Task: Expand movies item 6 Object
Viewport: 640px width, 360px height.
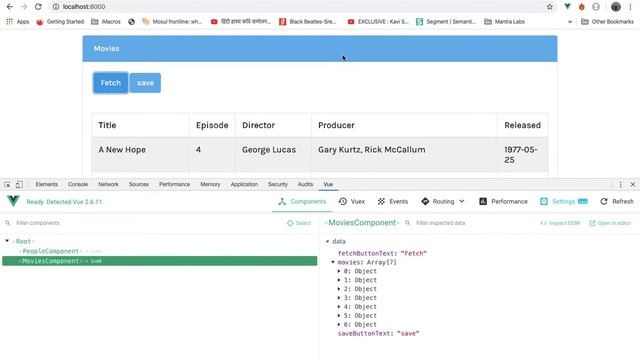Action: point(339,324)
